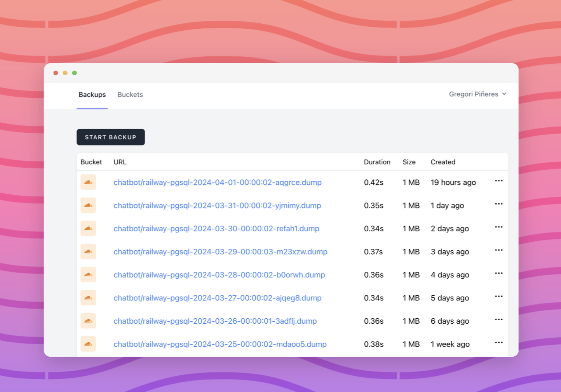Screen dimensions: 561x392
Task: Click the green maximize window button
Action: (75, 73)
